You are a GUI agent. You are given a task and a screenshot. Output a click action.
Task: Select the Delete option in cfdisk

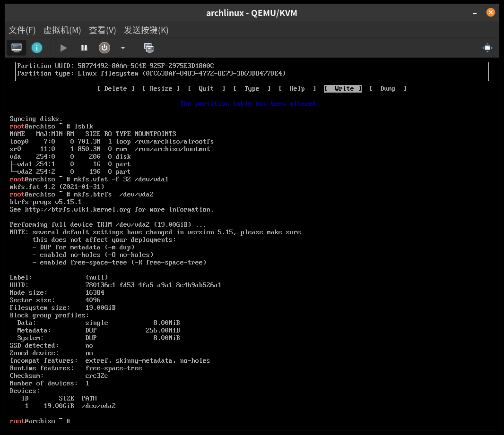click(x=116, y=89)
